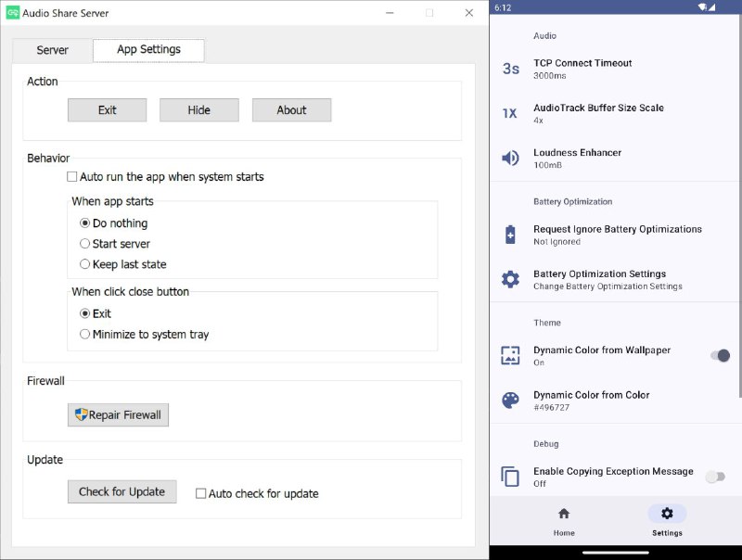Click the AudioTrack Buffer Size 1X icon
The height and width of the screenshot is (560, 742).
pyautogui.click(x=510, y=113)
